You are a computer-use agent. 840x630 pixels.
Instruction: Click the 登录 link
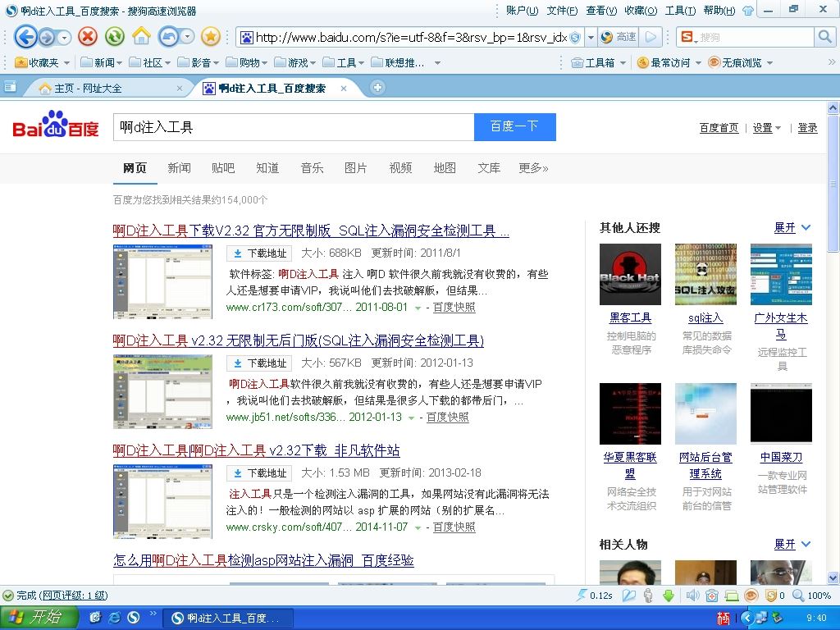807,127
